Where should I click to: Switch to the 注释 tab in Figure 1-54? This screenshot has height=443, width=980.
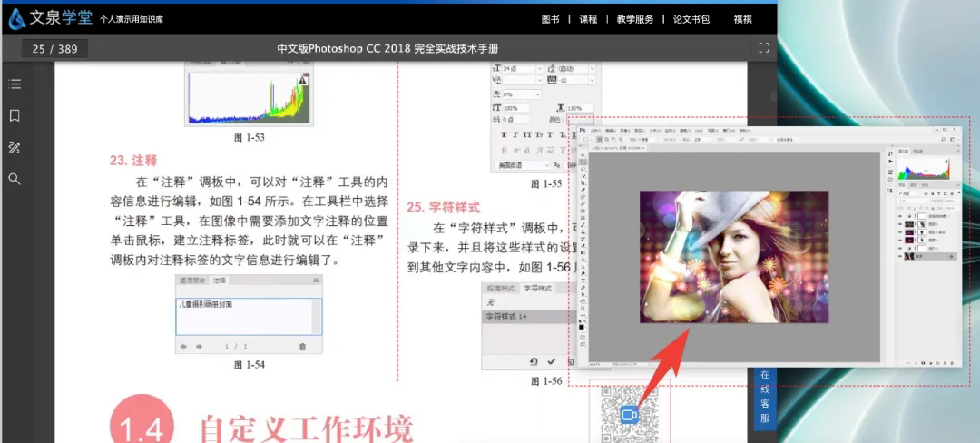pos(220,281)
